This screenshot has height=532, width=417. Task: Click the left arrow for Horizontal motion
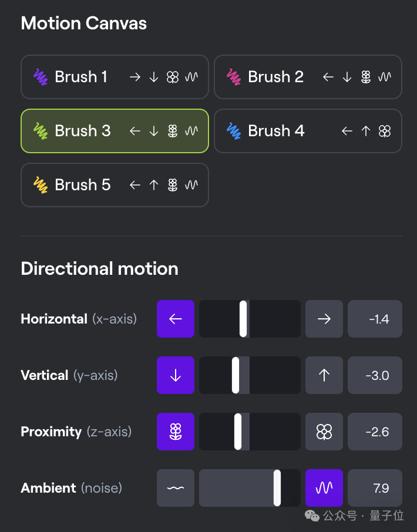tap(176, 319)
